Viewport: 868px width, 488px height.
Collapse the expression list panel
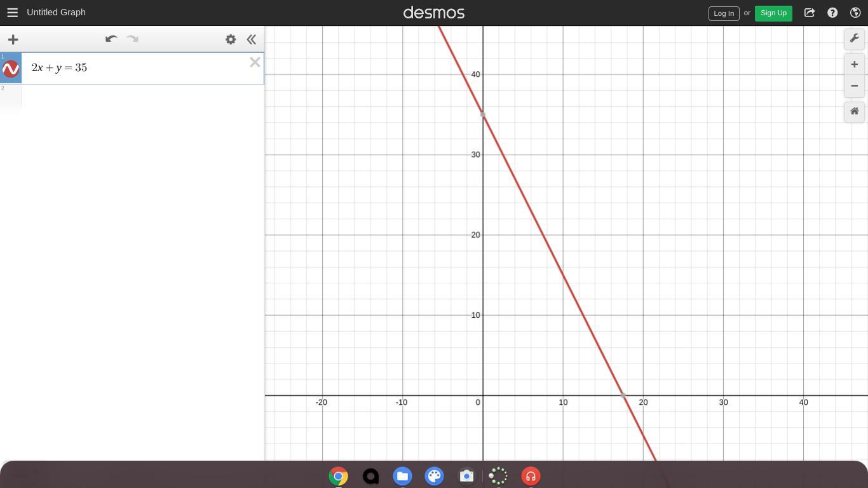pyautogui.click(x=252, y=39)
